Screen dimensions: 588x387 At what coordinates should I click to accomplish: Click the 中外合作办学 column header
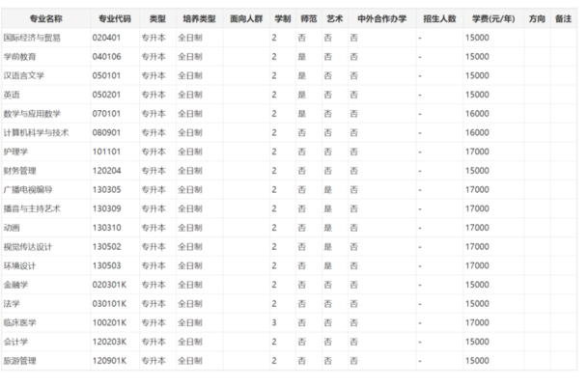(x=381, y=18)
